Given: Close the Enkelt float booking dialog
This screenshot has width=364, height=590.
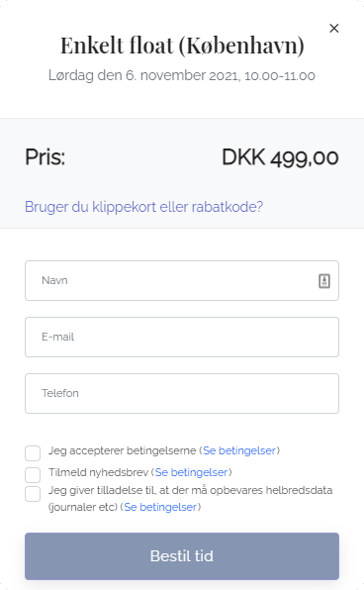Looking at the screenshot, I should [x=334, y=29].
